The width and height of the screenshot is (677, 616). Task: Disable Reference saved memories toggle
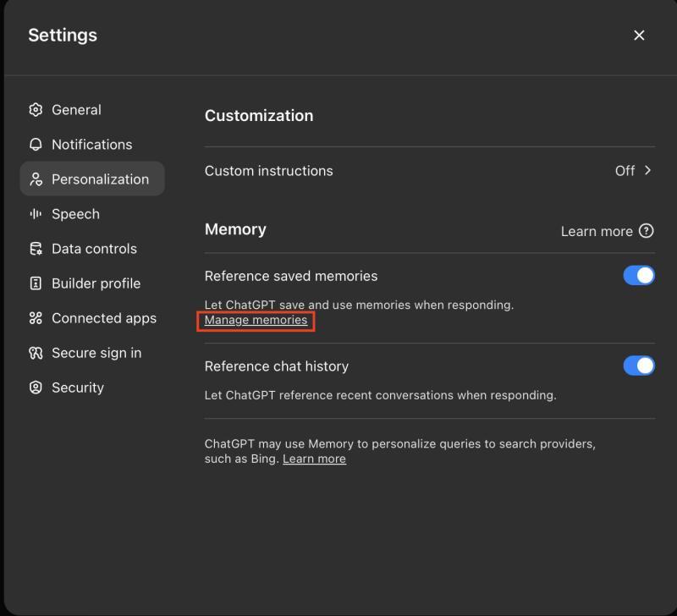(x=639, y=276)
